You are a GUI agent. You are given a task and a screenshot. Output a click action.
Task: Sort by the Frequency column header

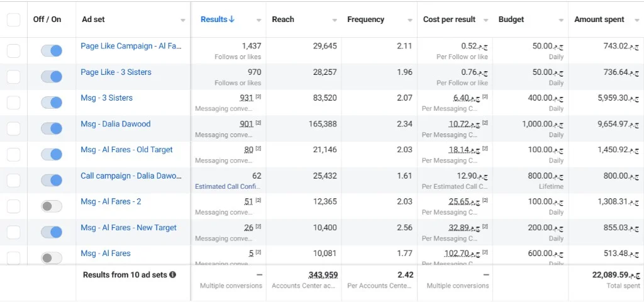tap(365, 20)
